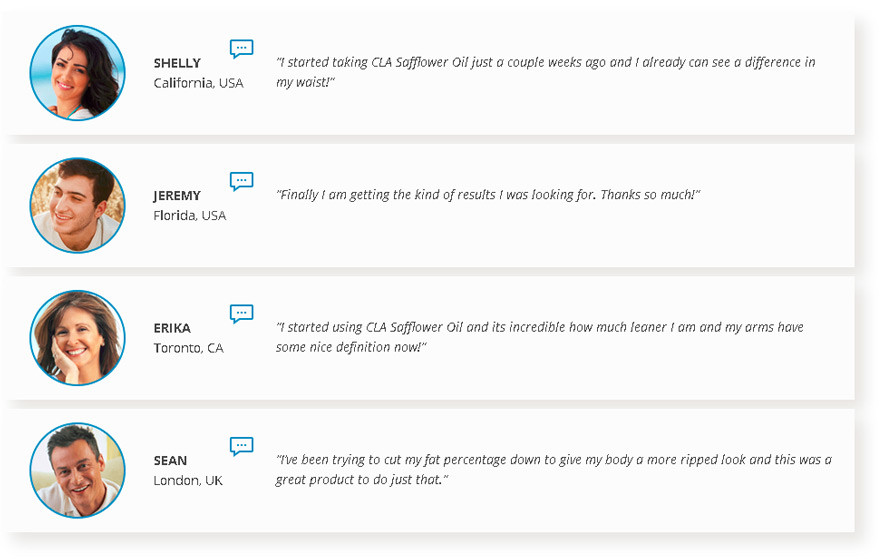Select the London, UK location text

[x=188, y=480]
